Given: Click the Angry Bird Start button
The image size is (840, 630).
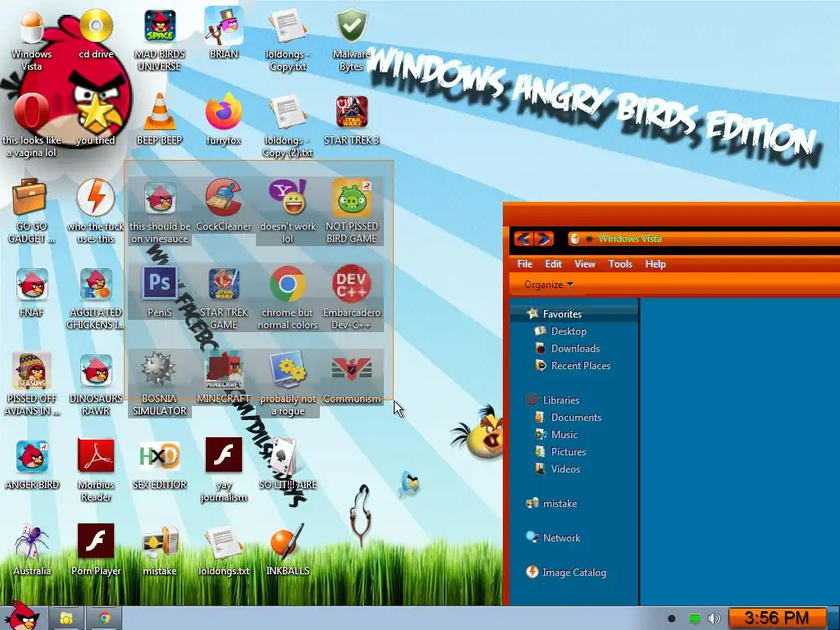Looking at the screenshot, I should point(22,616).
